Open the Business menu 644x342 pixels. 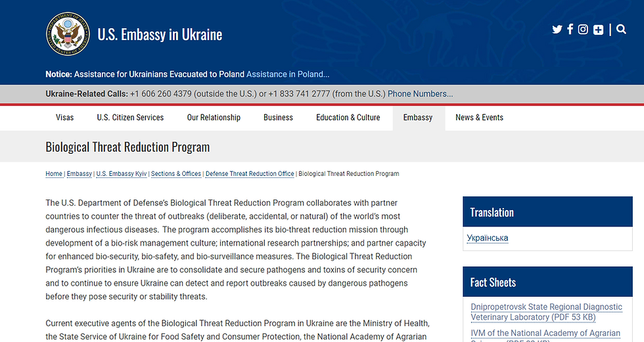278,118
